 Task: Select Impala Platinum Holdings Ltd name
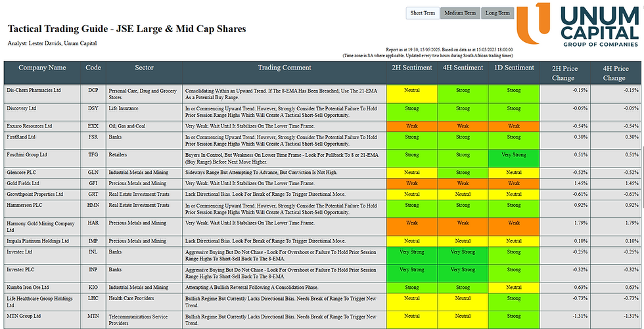click(37, 241)
